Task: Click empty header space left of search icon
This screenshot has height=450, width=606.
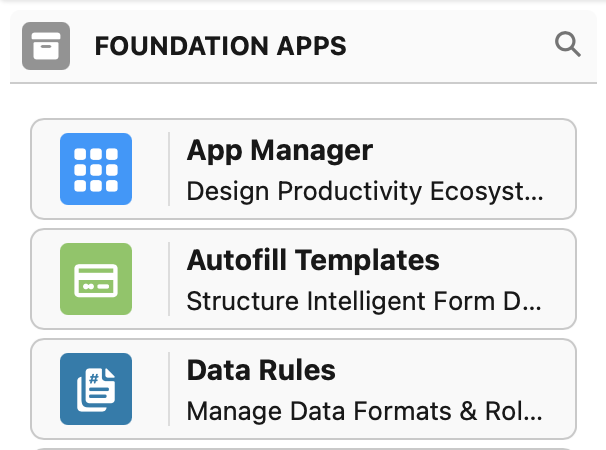Action: (x=450, y=46)
